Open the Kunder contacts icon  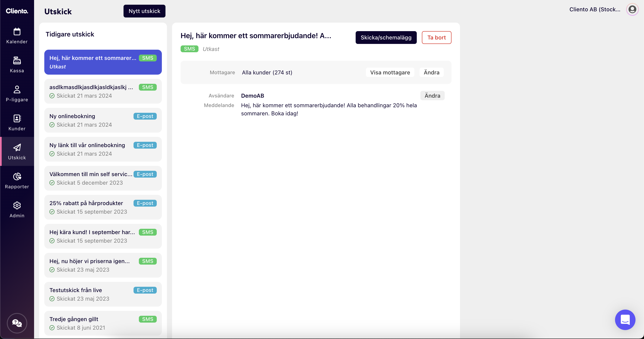coord(17,118)
